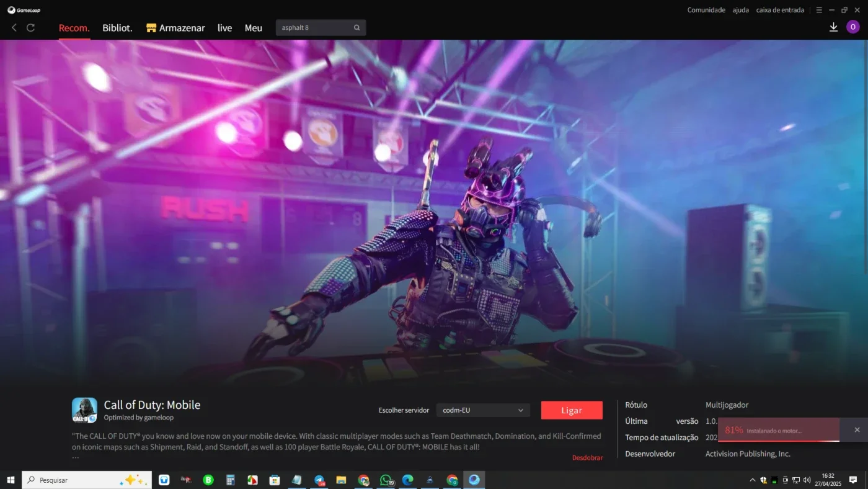Click the Call of Duty: Mobile title

[152, 405]
